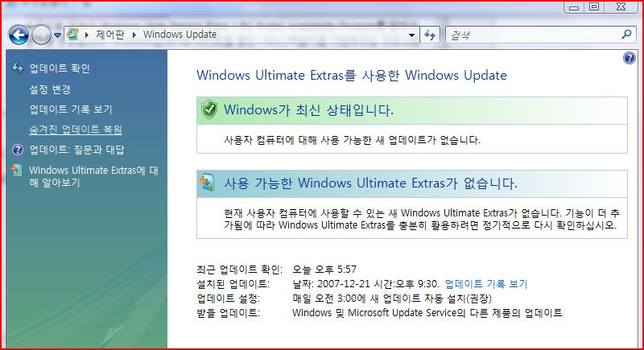The width and height of the screenshot is (644, 350).
Task: Open the address bar history dropdown
Action: pyautogui.click(x=411, y=35)
